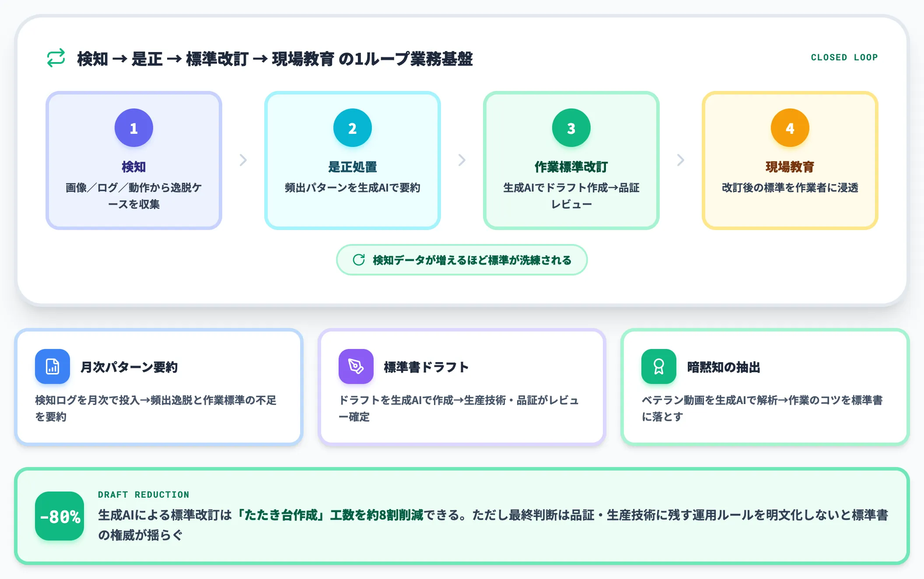Click the blue report icon for 月次パターン要約
Screen dimensions: 924x579
click(52, 366)
